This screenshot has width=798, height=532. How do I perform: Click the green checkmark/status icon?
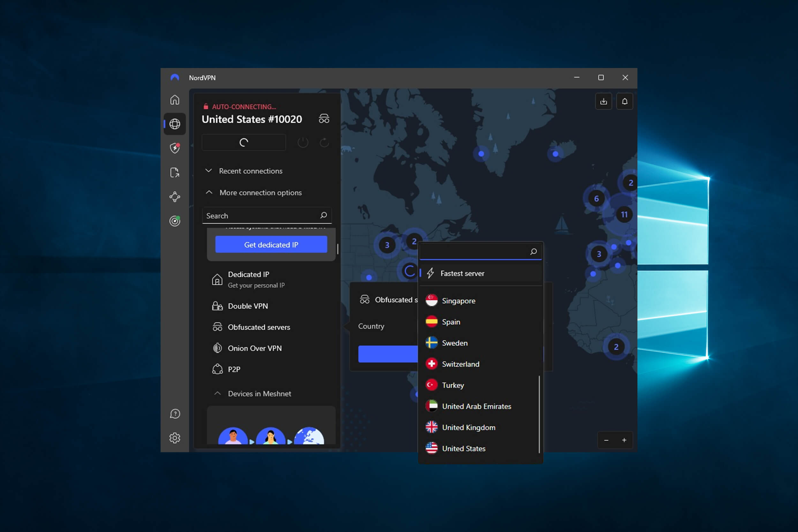tap(175, 221)
